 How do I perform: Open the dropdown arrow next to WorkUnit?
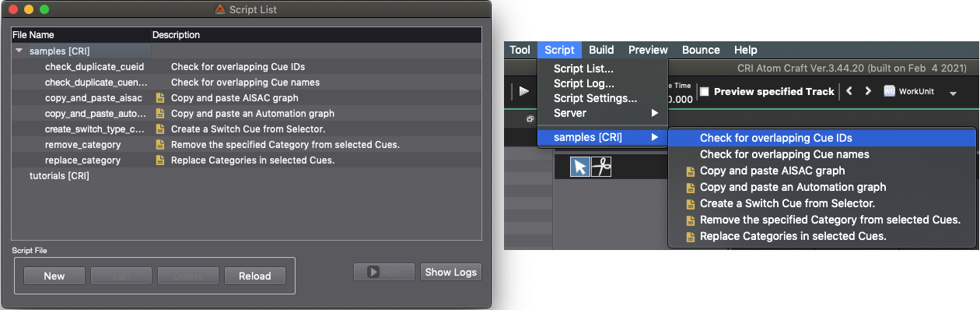[953, 93]
